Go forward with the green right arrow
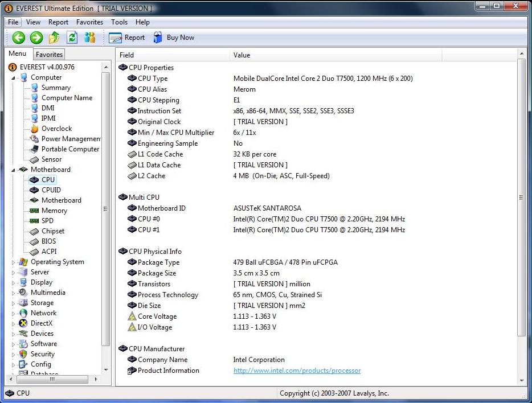This screenshot has height=403, width=532. (x=36, y=38)
